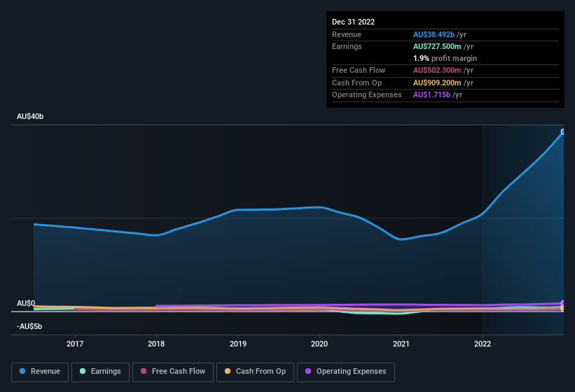This screenshot has width=575, height=392.
Task: Click the purple Operating Expenses end marker
Action: (563, 303)
